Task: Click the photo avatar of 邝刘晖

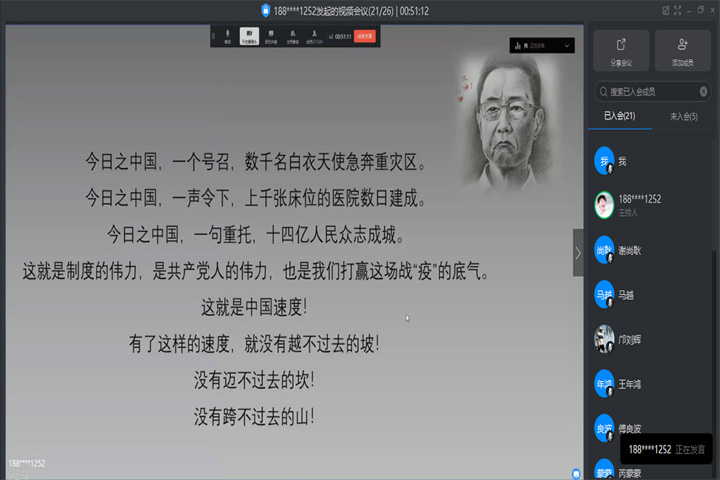Action: click(x=604, y=339)
